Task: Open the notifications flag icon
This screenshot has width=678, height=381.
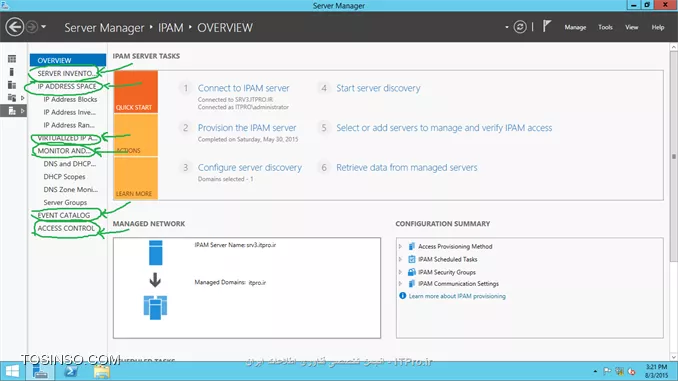Action: 547,26
